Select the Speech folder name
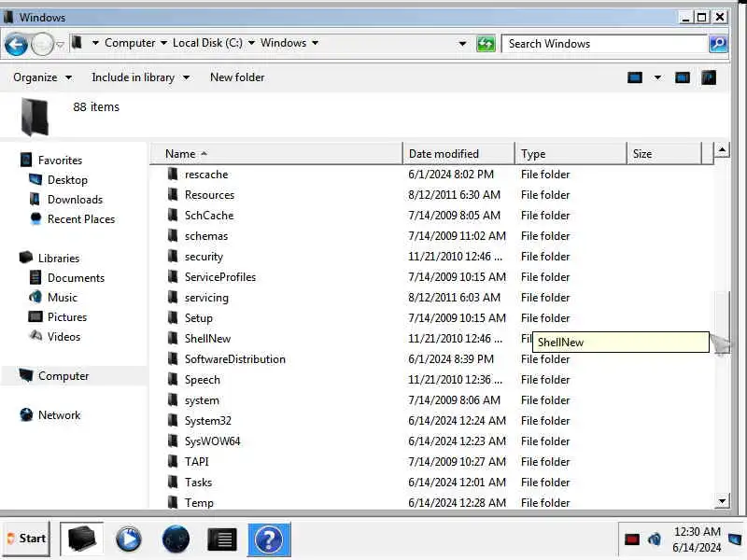Viewport: 747px width, 560px height. click(x=203, y=380)
